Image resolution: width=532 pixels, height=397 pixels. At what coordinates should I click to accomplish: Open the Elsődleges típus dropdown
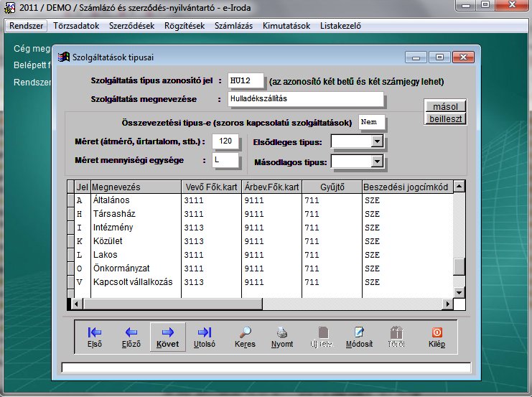pyautogui.click(x=377, y=141)
